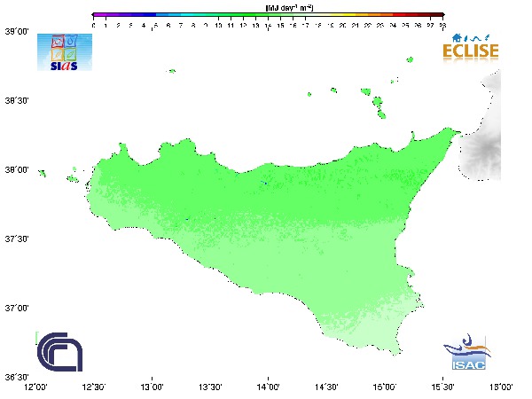Click the 37°00' latitude label
The image size is (532, 399).
tap(17, 309)
